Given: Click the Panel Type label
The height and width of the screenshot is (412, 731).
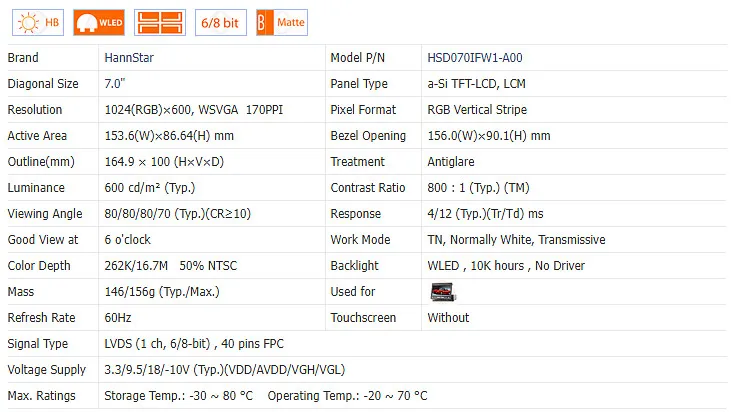Looking at the screenshot, I should coord(359,84).
